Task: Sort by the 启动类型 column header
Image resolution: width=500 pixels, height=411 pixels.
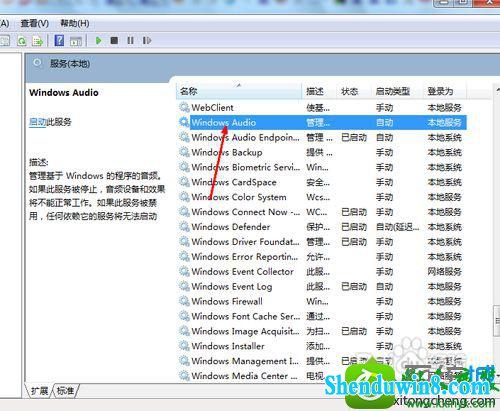Action: [397, 91]
